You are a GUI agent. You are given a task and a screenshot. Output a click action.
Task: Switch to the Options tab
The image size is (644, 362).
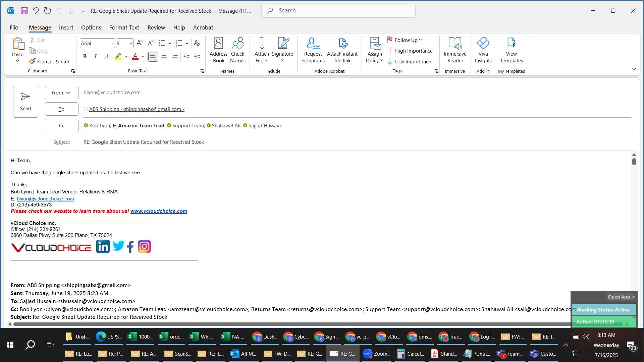click(91, 27)
